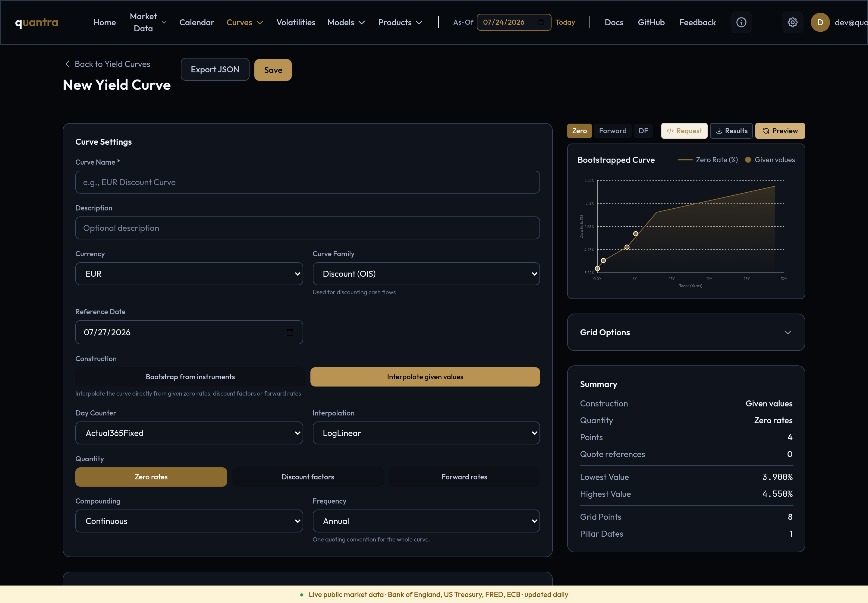The width and height of the screenshot is (868, 603).
Task: Click the quantra logo
Action: click(37, 23)
